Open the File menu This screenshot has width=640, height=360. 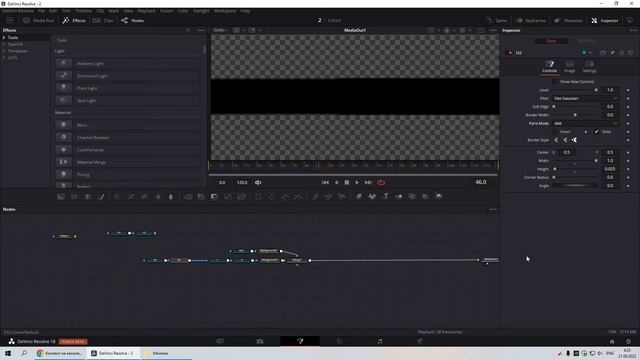tap(41, 11)
